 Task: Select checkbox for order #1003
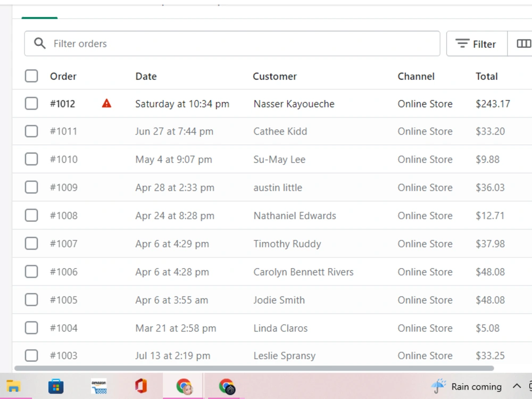click(31, 355)
